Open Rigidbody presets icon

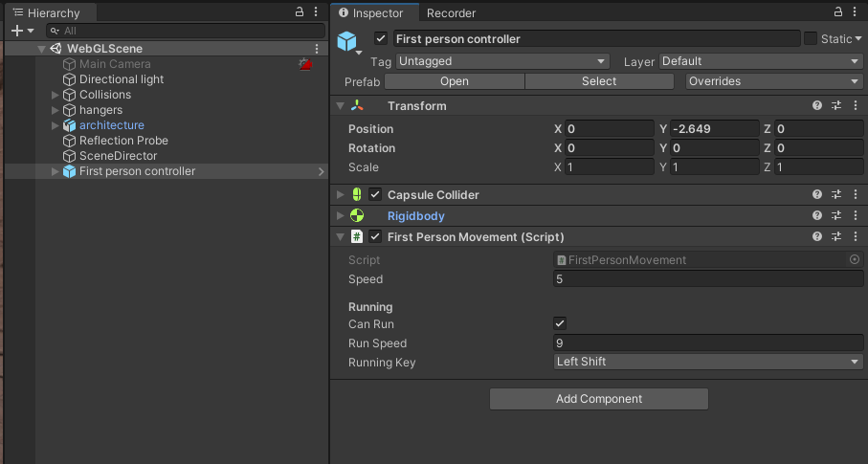tap(836, 215)
